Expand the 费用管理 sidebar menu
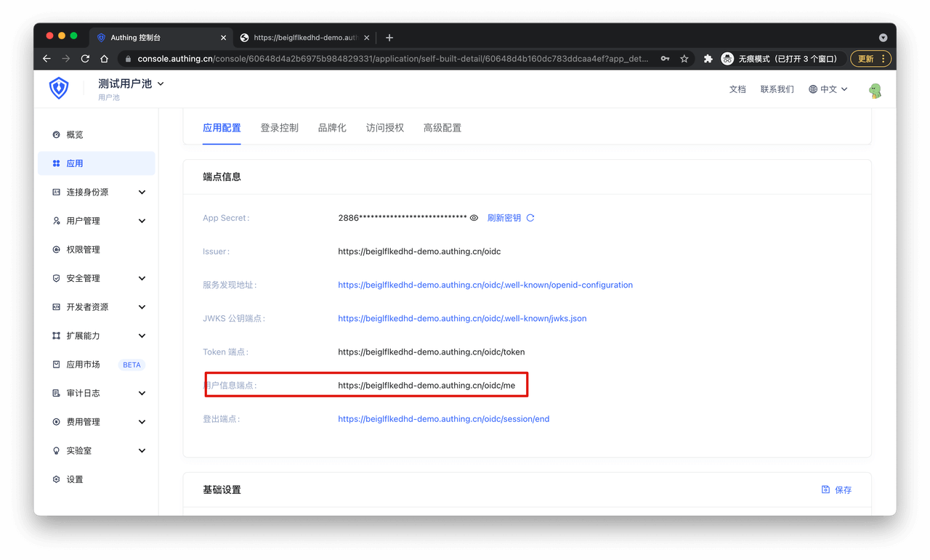930x560 pixels. (142, 422)
